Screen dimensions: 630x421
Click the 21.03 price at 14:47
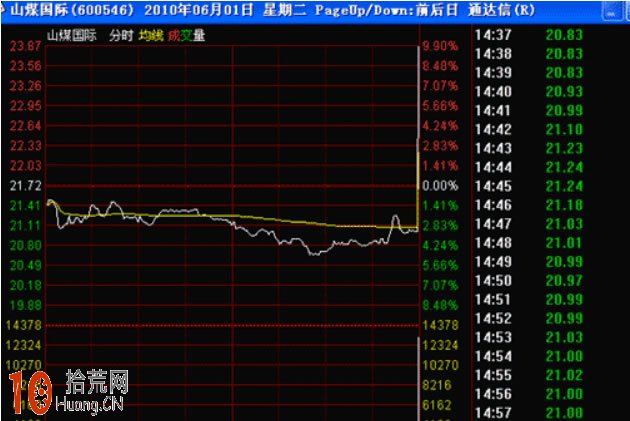point(564,224)
